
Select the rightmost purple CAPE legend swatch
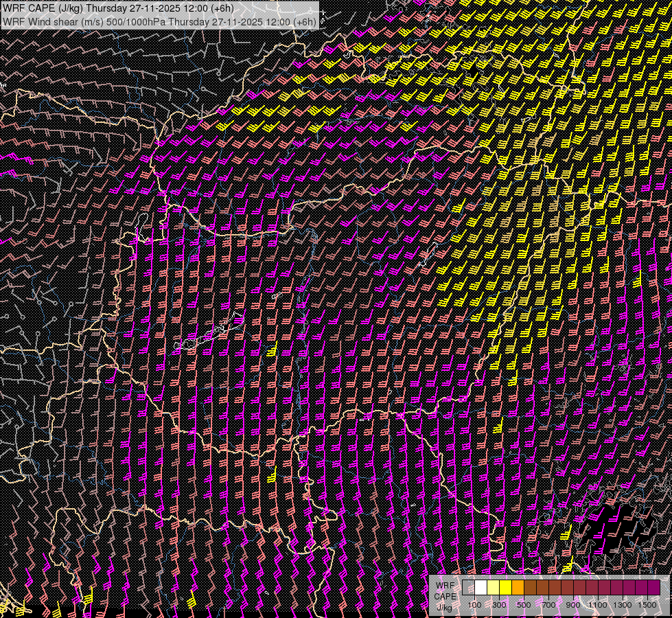tap(653, 588)
